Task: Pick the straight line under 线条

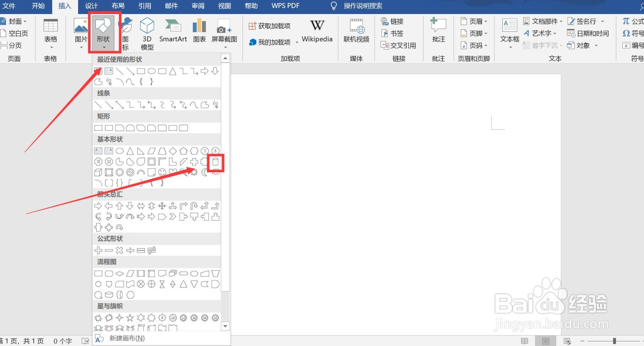Action: [x=98, y=105]
